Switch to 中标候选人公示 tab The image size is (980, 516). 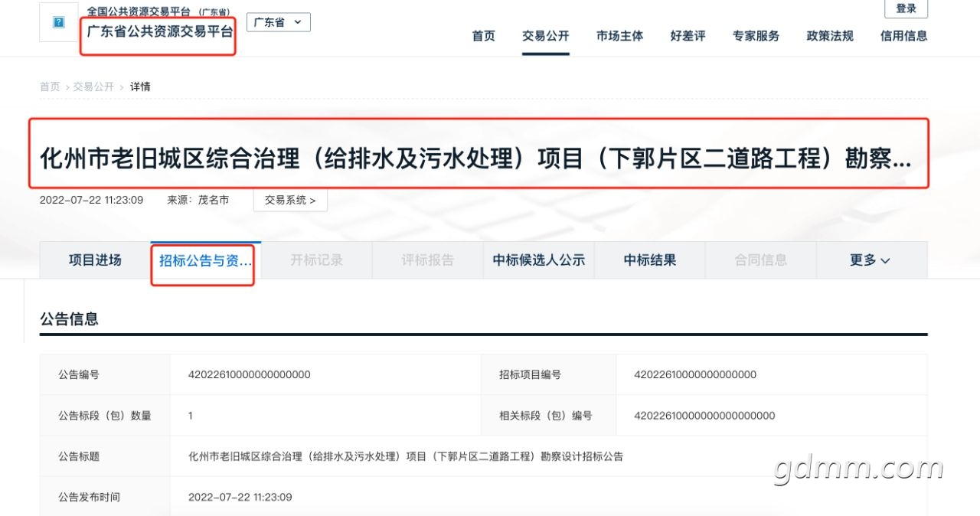539,260
